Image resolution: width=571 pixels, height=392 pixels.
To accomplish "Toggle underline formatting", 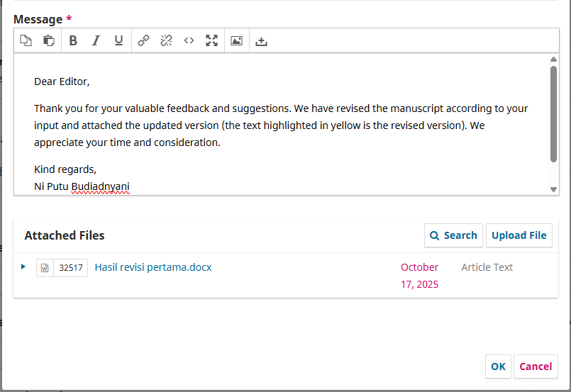I will (118, 41).
